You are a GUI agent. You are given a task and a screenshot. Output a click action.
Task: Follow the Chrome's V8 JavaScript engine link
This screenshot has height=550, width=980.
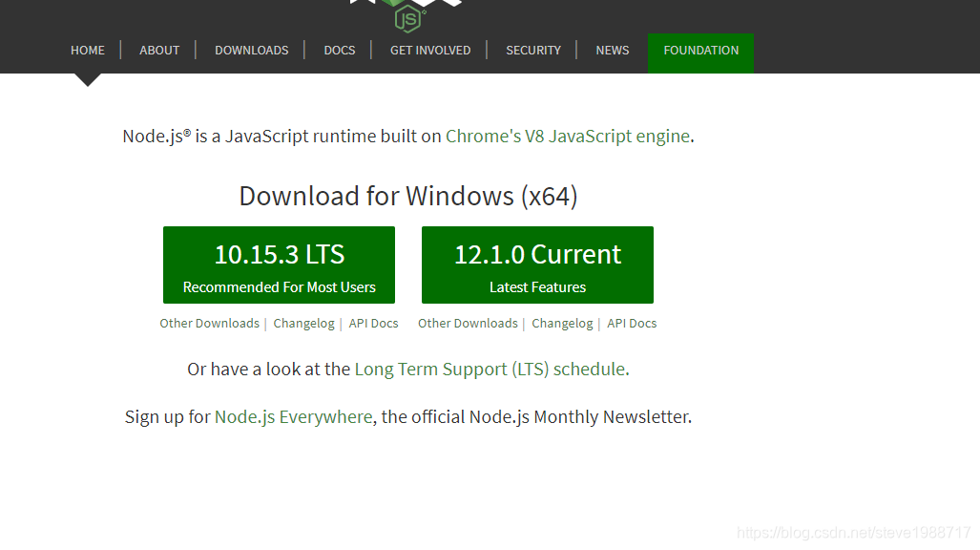coord(568,136)
